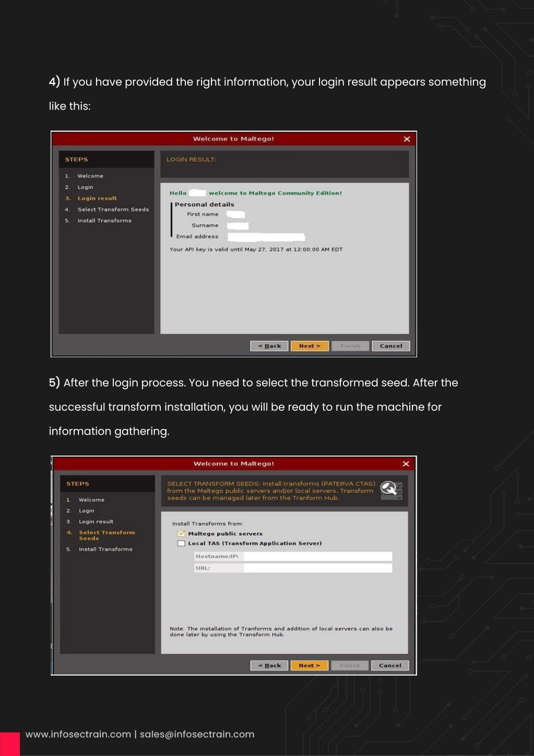Click the URL input field
The height and width of the screenshot is (756, 534).
coord(317,568)
